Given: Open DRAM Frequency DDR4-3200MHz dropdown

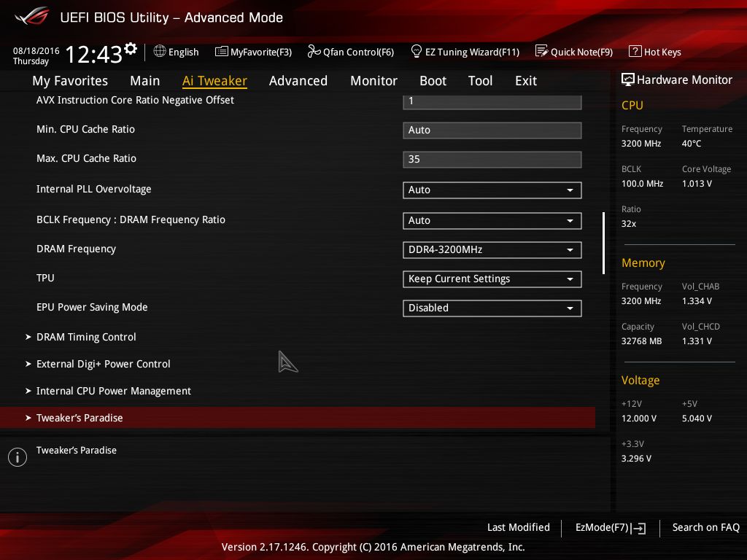Looking at the screenshot, I should coord(492,249).
